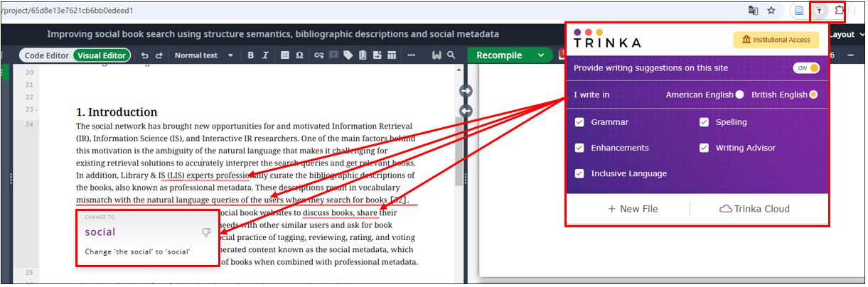Screen dimensions: 868x287
Task: Uncheck the Grammar checkbox
Action: (x=579, y=122)
